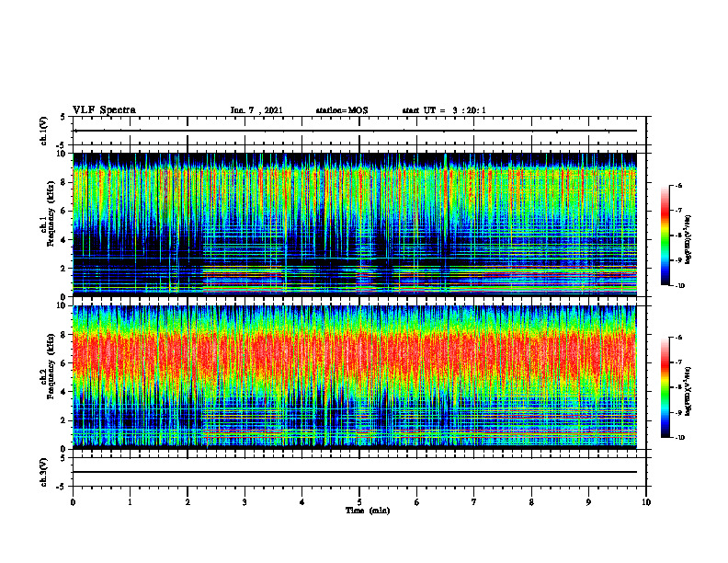Click time axis tick label "5"

pyautogui.click(x=359, y=502)
